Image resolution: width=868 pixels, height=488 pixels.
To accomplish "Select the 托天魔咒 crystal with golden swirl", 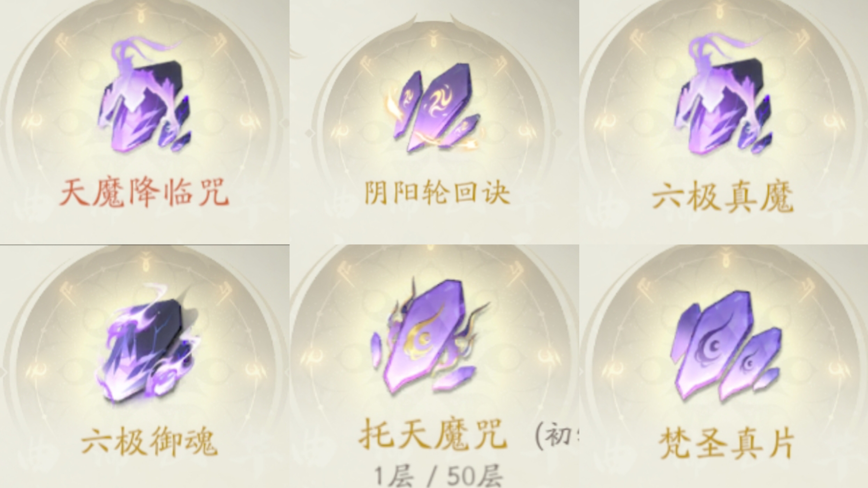I will tap(430, 337).
